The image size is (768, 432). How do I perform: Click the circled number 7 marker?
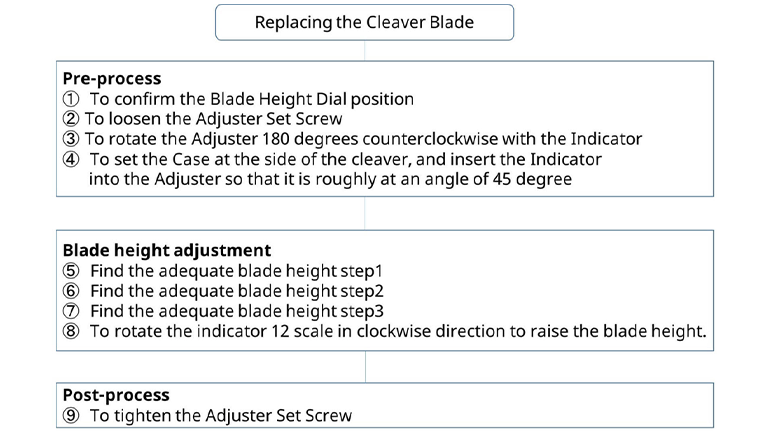[x=70, y=311]
